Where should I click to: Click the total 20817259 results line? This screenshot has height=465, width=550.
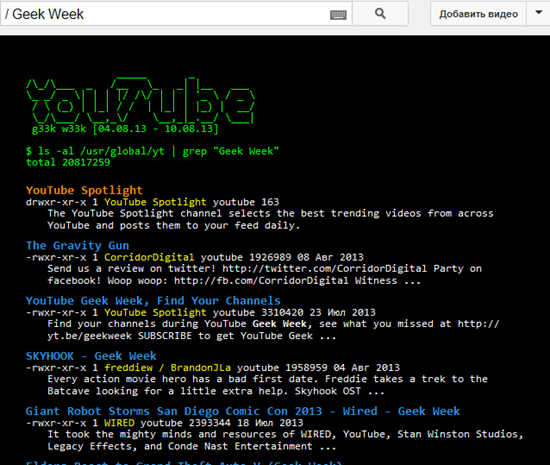point(68,162)
